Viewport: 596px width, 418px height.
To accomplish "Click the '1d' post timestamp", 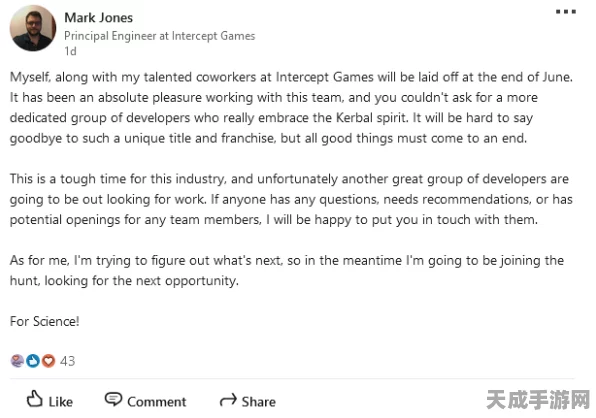I will coord(70,51).
